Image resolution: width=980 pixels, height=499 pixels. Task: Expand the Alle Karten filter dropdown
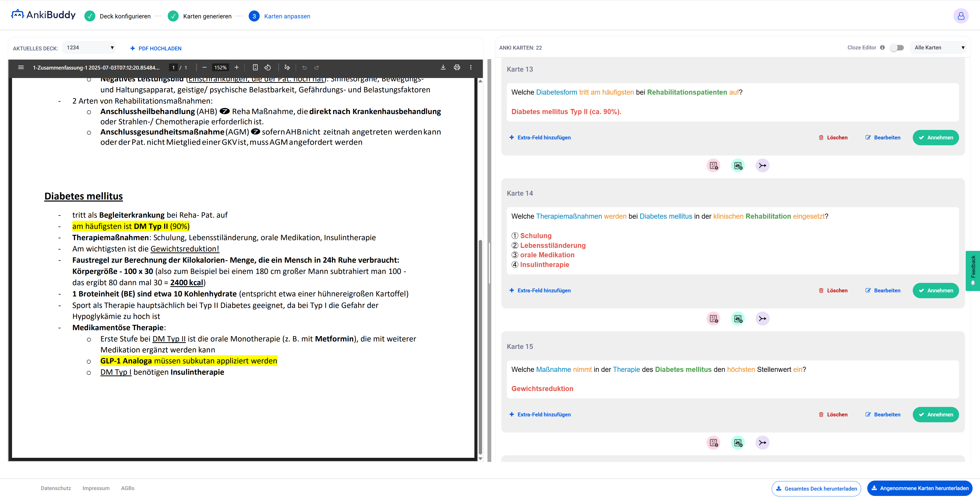939,48
